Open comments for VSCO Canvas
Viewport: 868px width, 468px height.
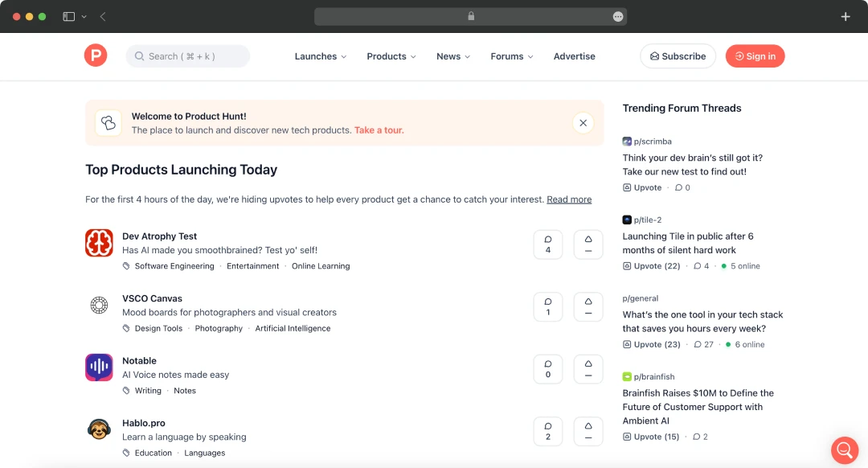pyautogui.click(x=548, y=307)
